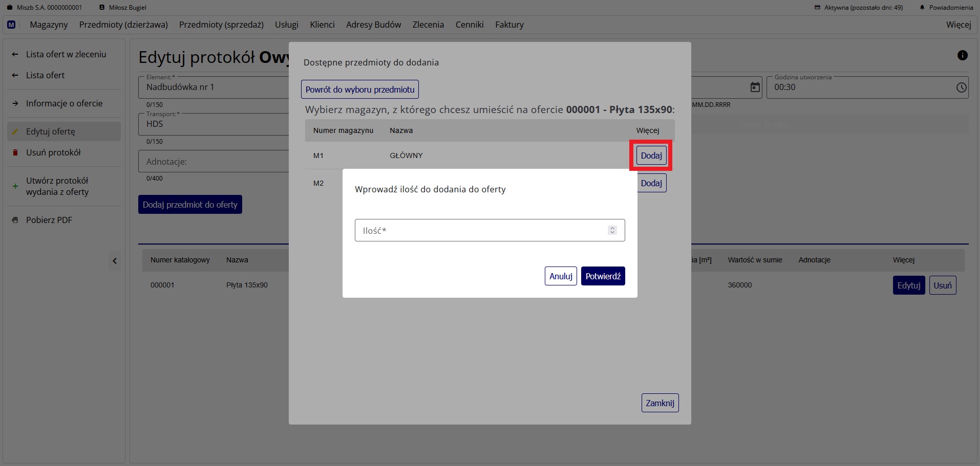The image size is (980, 466).
Task: Click the blue M app logo
Action: (x=11, y=25)
